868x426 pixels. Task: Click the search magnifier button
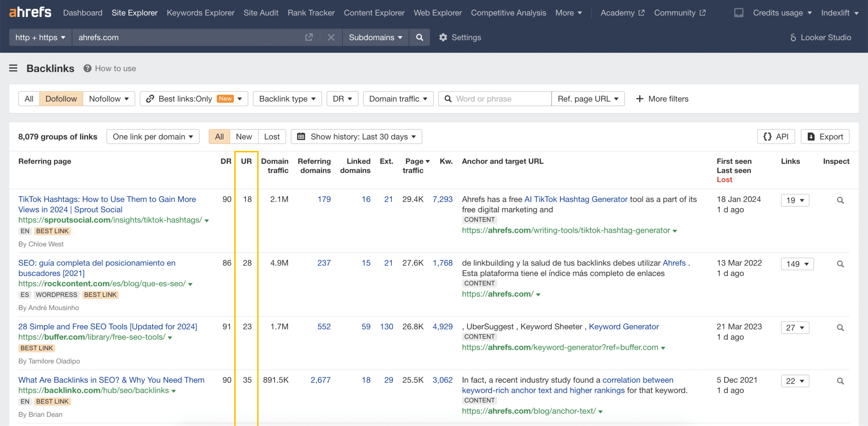pos(419,37)
